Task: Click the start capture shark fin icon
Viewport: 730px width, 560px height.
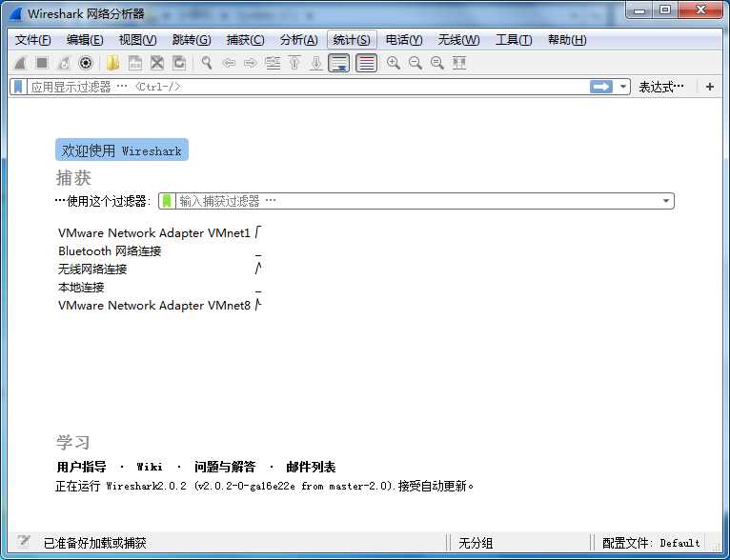Action: [x=20, y=63]
